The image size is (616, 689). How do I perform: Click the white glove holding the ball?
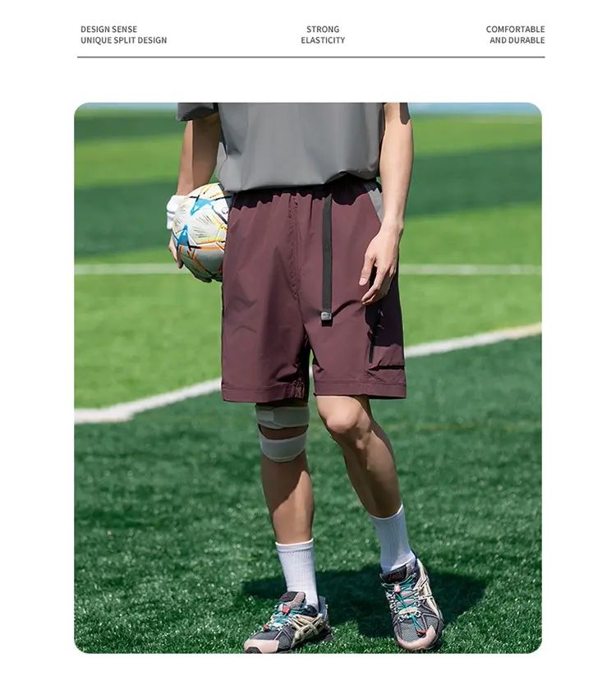pyautogui.click(x=173, y=212)
